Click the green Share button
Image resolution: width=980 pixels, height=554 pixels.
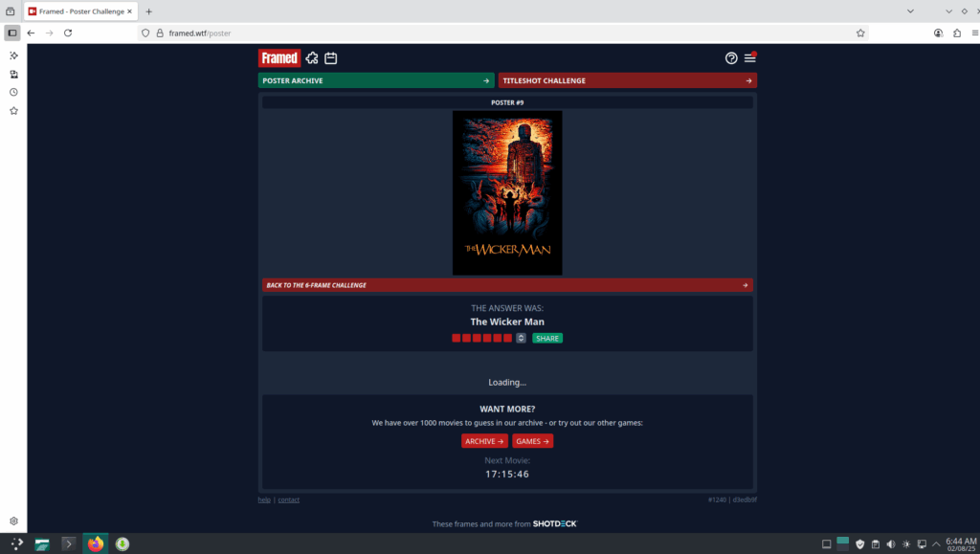pos(547,338)
